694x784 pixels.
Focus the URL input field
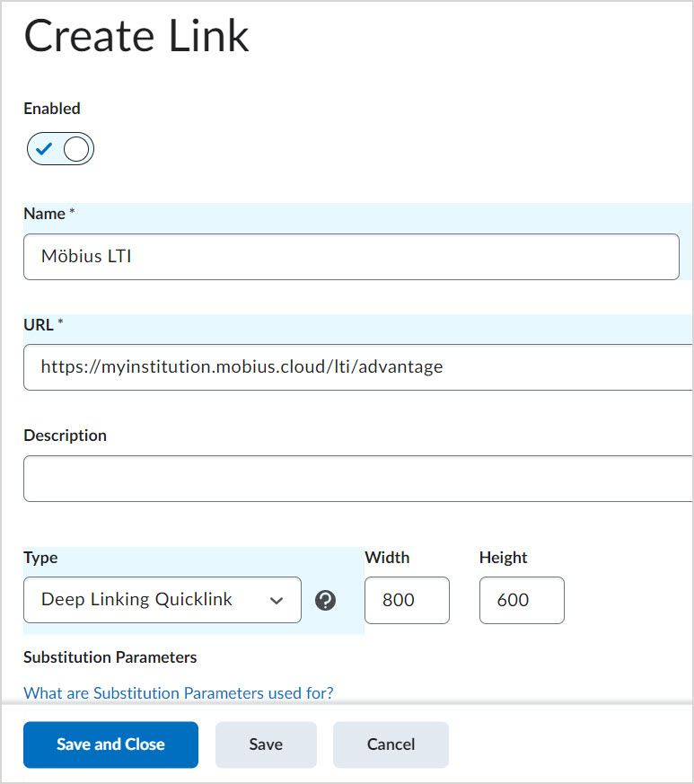tap(350, 367)
